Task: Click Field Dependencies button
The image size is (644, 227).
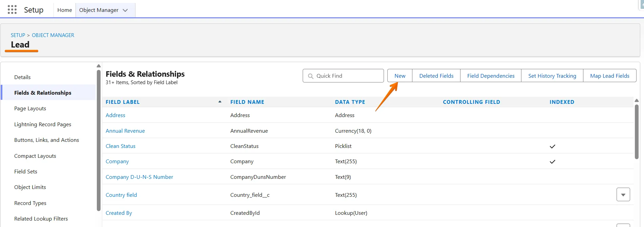Action: pyautogui.click(x=491, y=76)
